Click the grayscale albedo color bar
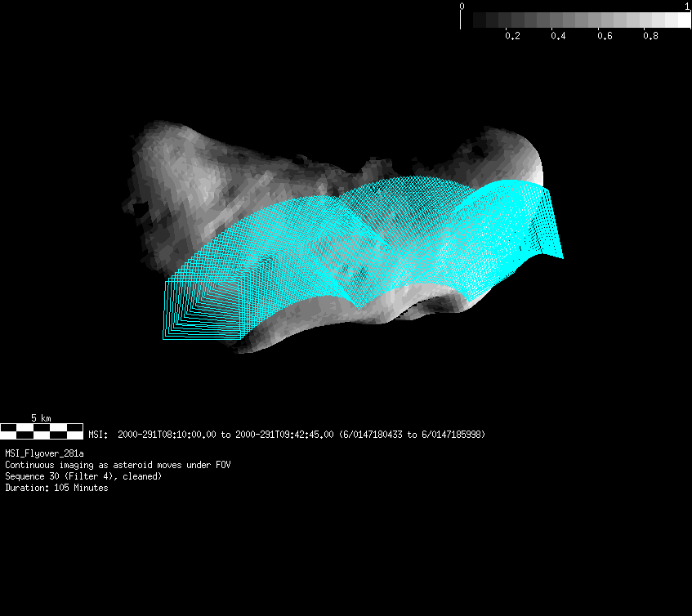 click(x=575, y=20)
